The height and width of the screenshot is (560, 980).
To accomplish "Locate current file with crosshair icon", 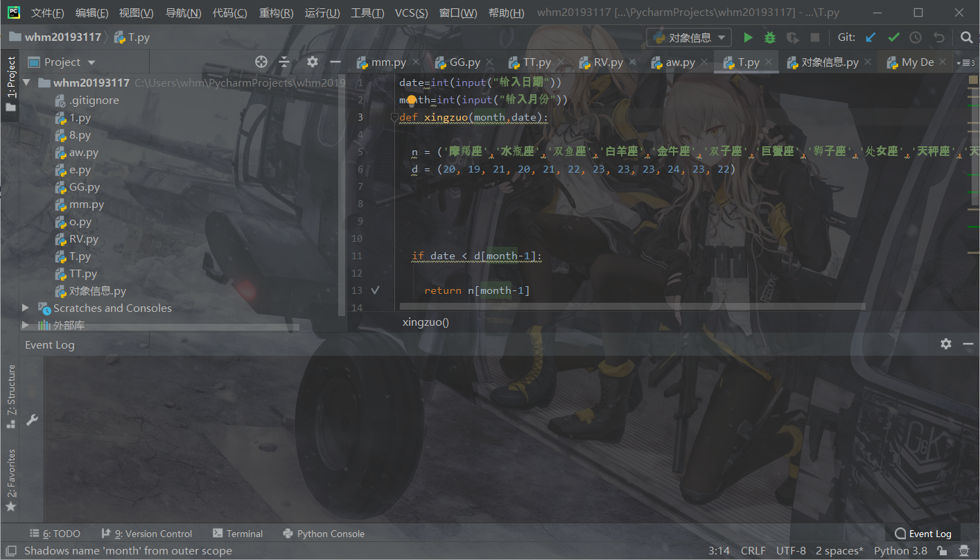I will pyautogui.click(x=261, y=62).
